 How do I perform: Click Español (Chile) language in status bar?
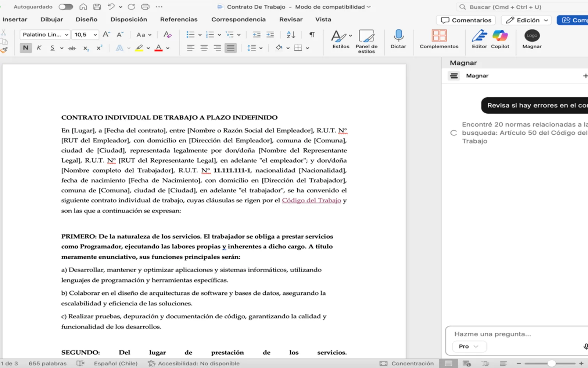pos(116,363)
